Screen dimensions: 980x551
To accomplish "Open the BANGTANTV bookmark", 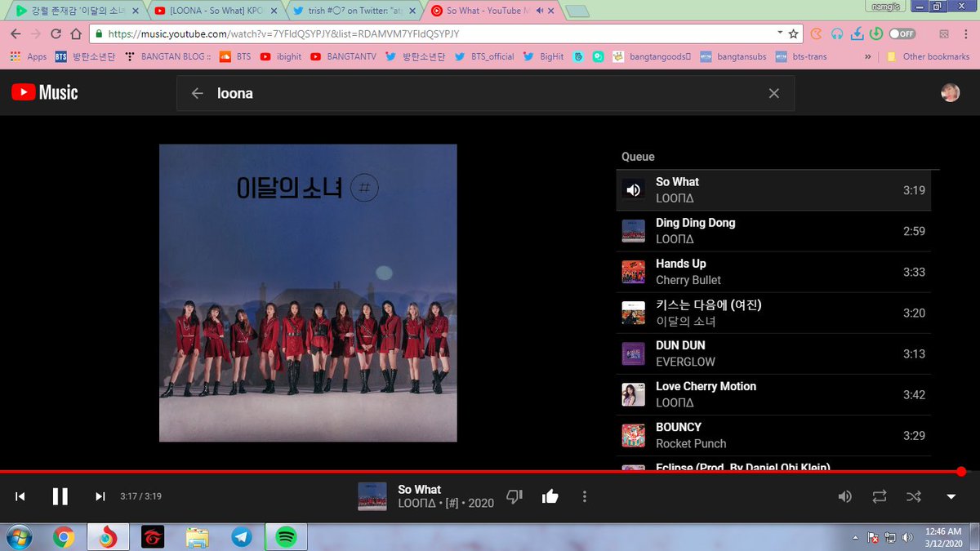I will point(345,56).
